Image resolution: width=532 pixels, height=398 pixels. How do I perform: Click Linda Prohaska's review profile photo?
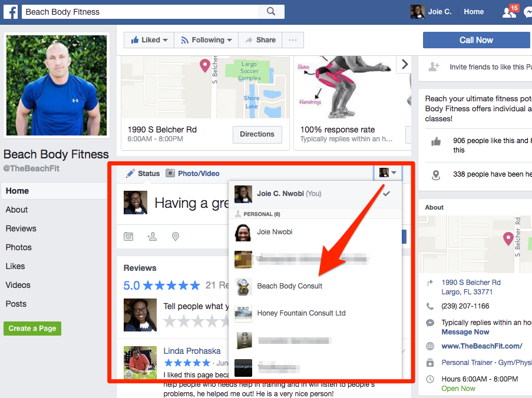coord(140,363)
